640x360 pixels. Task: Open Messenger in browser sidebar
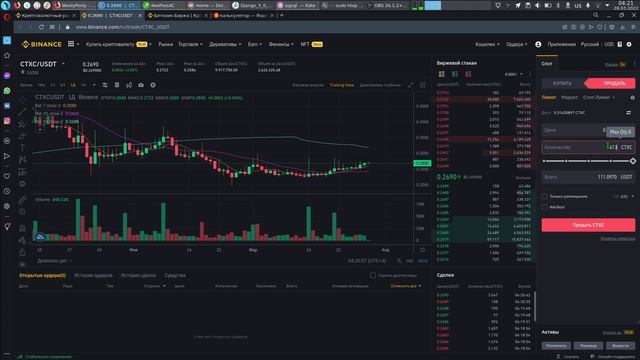(x=7, y=76)
